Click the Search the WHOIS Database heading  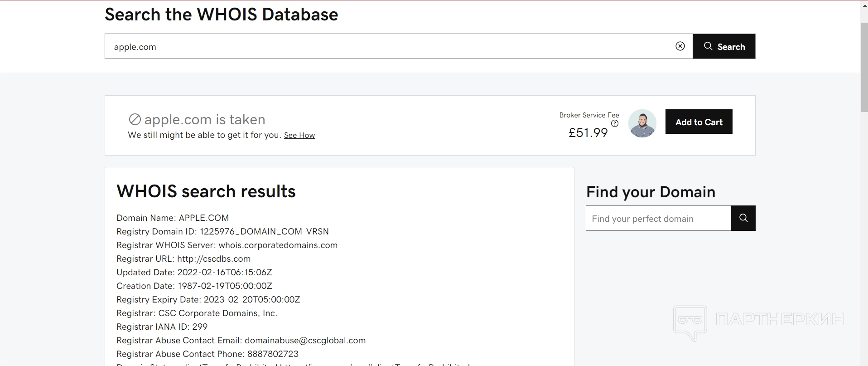point(221,15)
